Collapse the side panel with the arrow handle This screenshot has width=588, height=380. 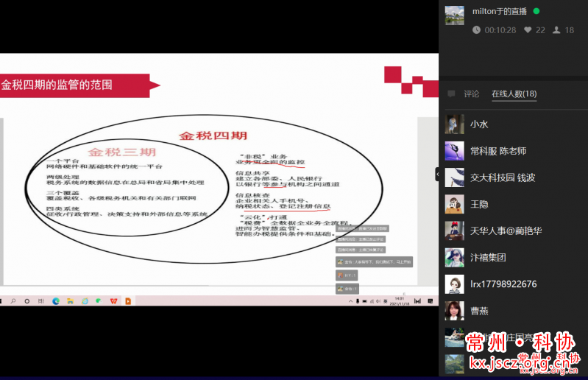(438, 175)
